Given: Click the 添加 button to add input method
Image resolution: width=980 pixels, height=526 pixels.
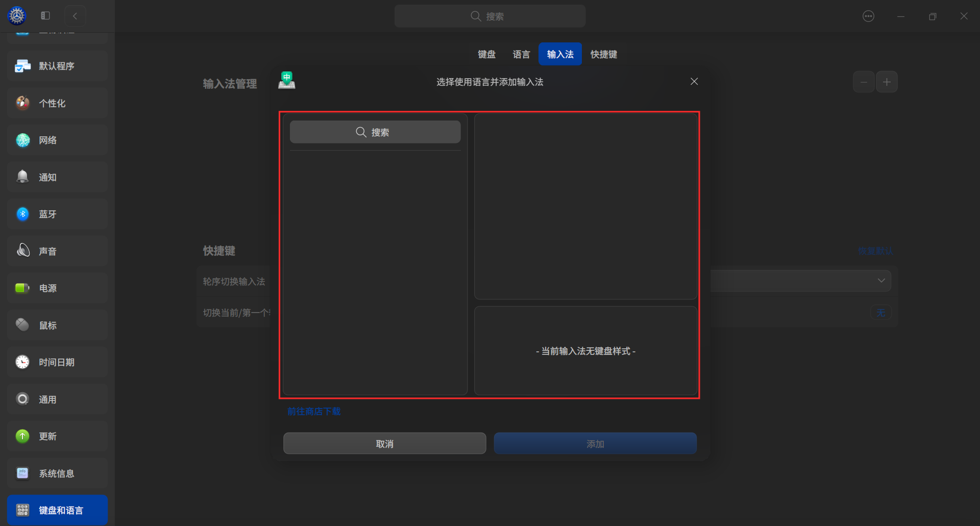Looking at the screenshot, I should [x=595, y=443].
